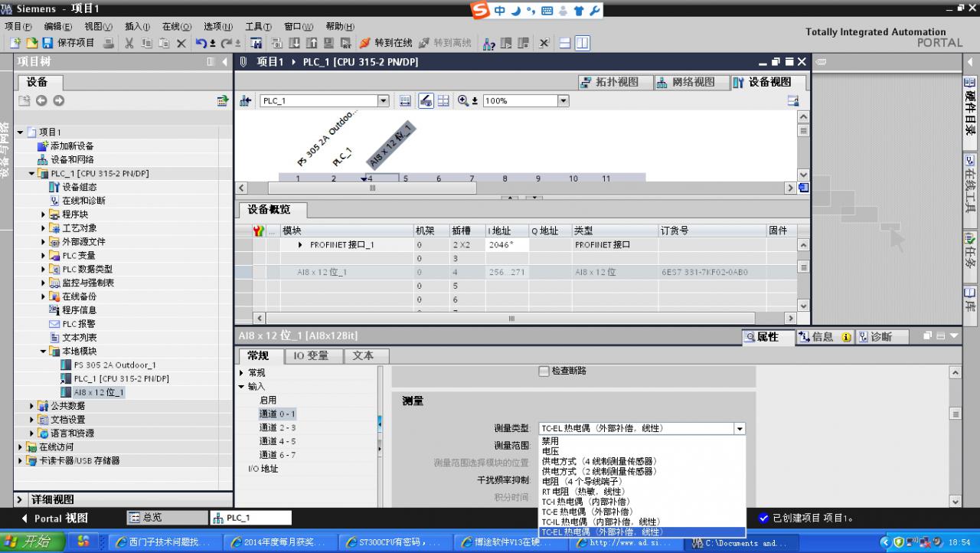The image size is (980, 553).
Task: Click the New project toolbar icon
Action: pyautogui.click(x=15, y=44)
